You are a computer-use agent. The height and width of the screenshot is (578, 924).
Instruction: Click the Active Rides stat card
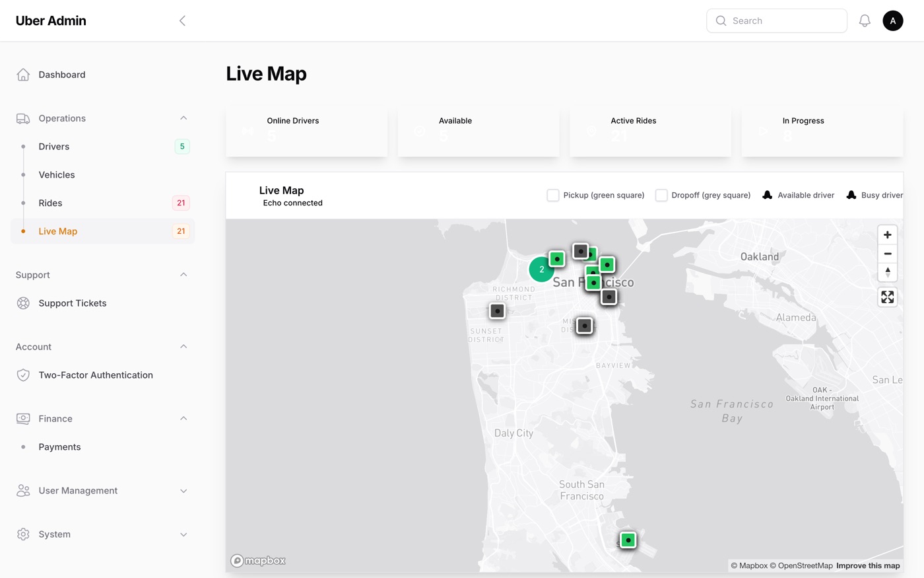pos(651,132)
